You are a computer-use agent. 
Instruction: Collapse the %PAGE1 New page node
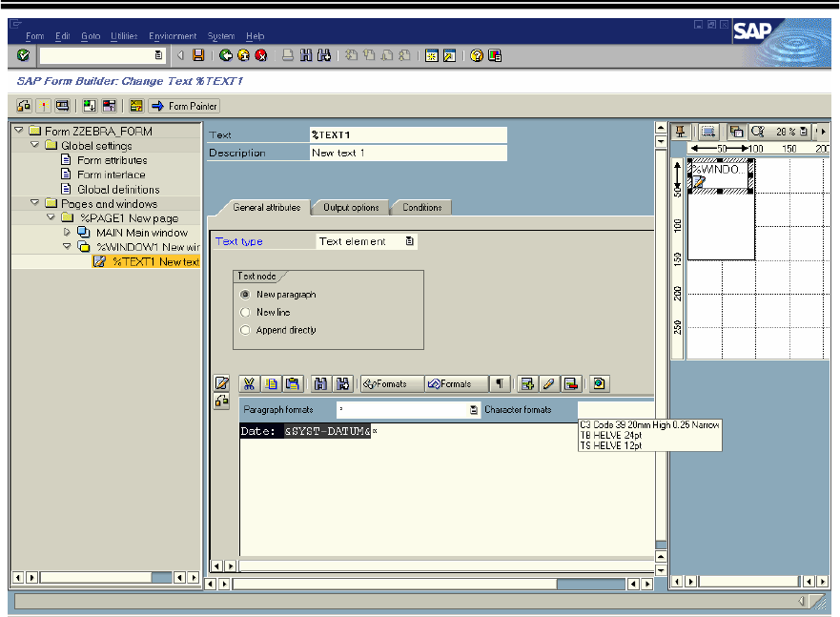pyautogui.click(x=51, y=216)
